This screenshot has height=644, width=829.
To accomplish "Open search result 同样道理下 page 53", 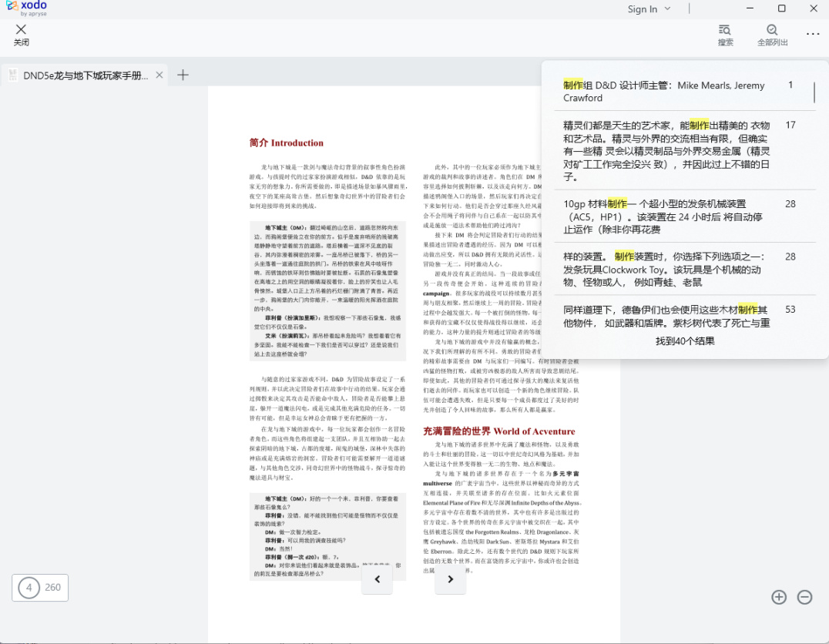I will [684, 316].
